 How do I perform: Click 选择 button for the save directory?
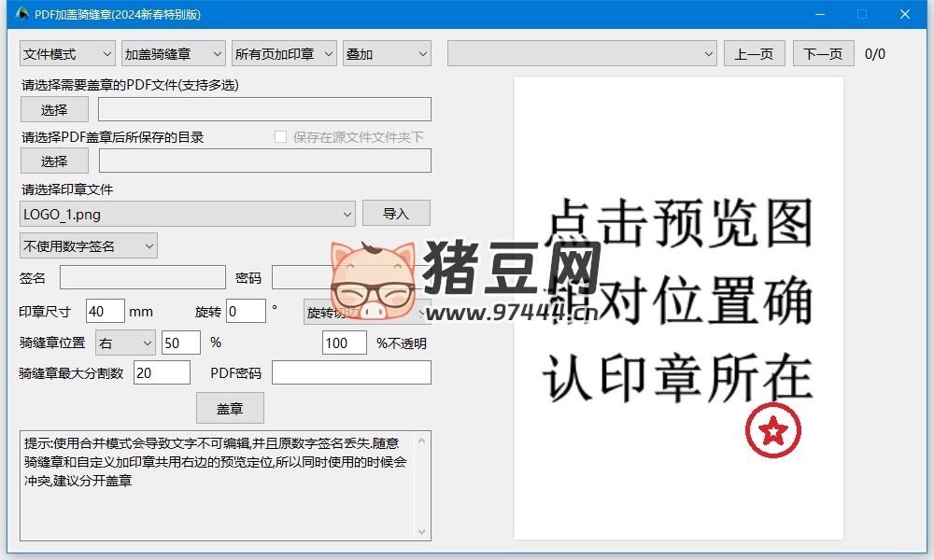tap(54, 161)
